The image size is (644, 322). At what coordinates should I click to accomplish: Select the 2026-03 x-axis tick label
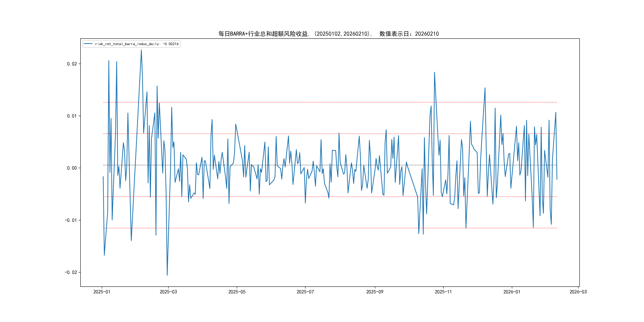click(x=578, y=292)
